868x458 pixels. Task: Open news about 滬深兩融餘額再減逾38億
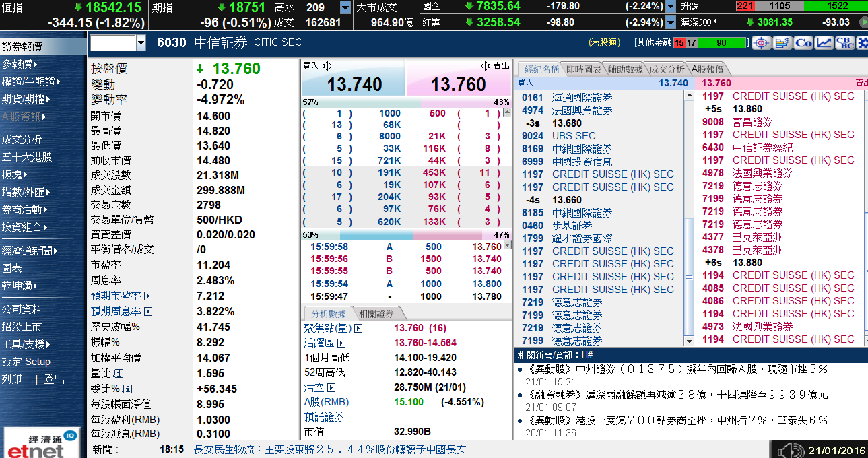click(676, 395)
